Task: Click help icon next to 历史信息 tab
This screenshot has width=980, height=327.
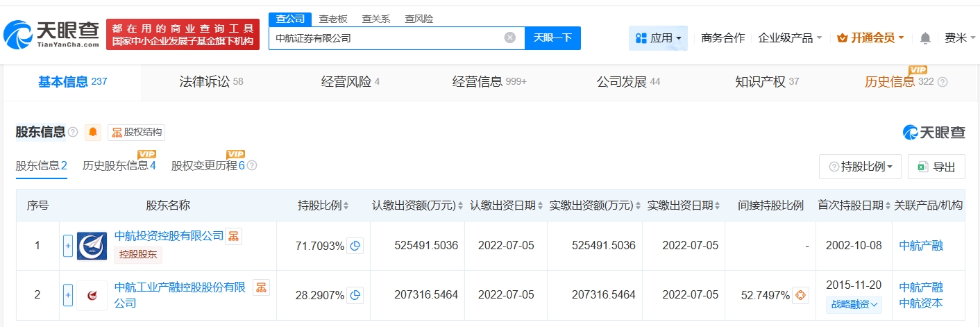Action: tap(942, 82)
